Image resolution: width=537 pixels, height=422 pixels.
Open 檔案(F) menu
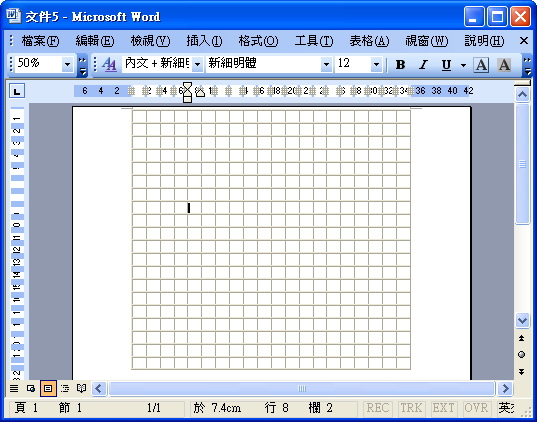point(40,41)
